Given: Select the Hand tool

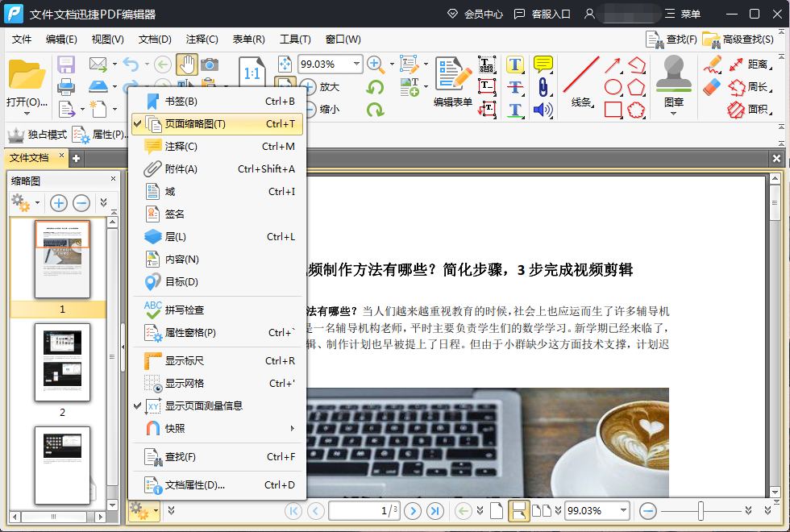Looking at the screenshot, I should click(x=186, y=64).
